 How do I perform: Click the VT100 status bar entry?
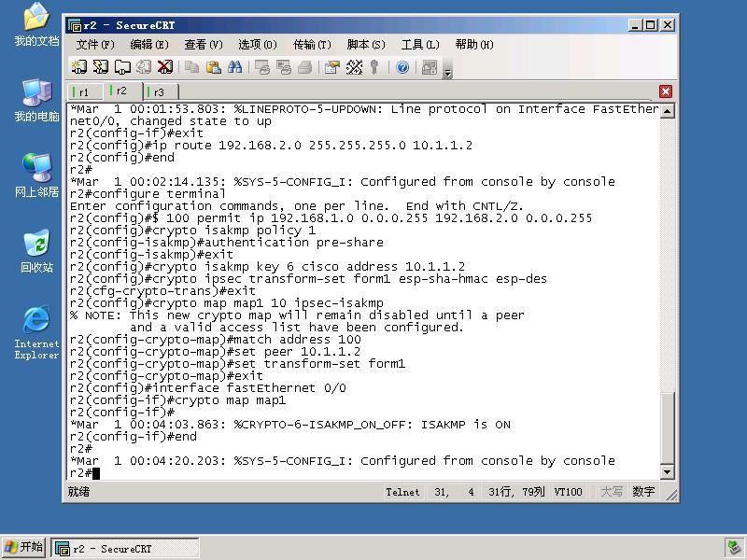[568, 492]
